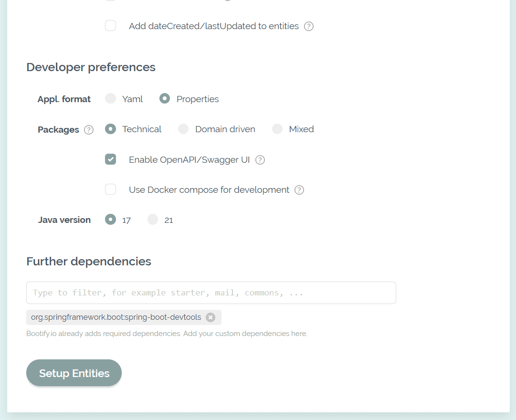Open help icon for dateCreated/lastUpdated option
This screenshot has width=516, height=420.
point(309,26)
